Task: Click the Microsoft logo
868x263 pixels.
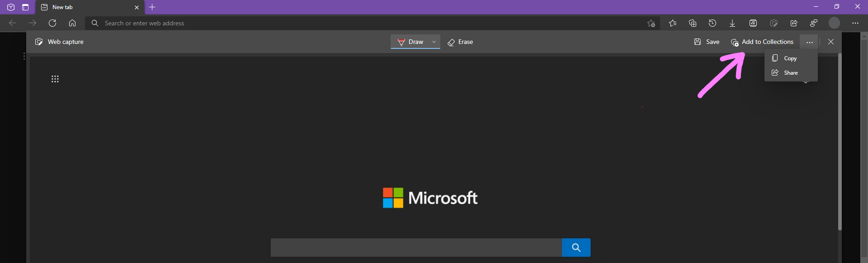Action: 430,198
